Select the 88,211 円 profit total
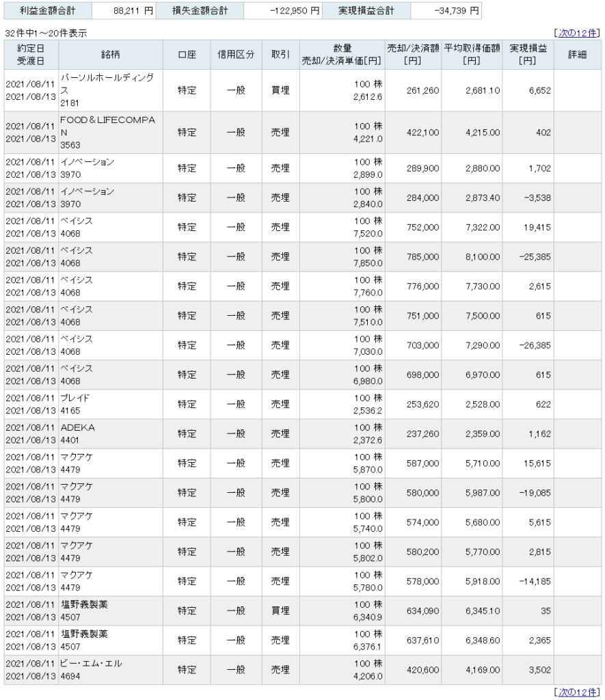This screenshot has height=700, width=605. pyautogui.click(x=133, y=11)
